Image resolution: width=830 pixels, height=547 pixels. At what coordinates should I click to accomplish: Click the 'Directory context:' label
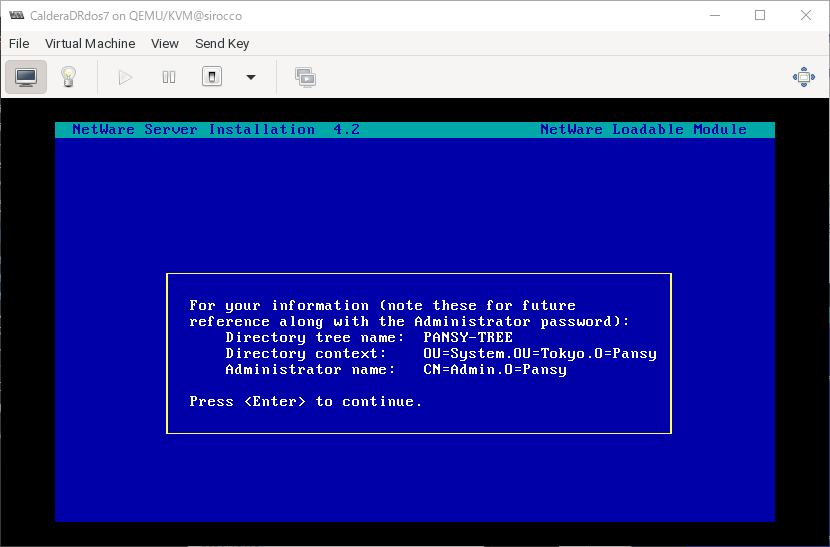306,354
